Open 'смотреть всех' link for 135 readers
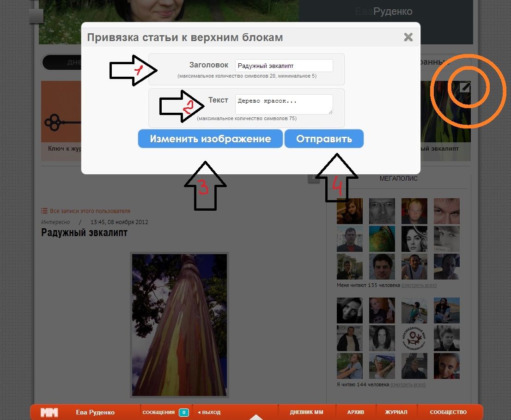The width and height of the screenshot is (511, 420). (x=419, y=286)
